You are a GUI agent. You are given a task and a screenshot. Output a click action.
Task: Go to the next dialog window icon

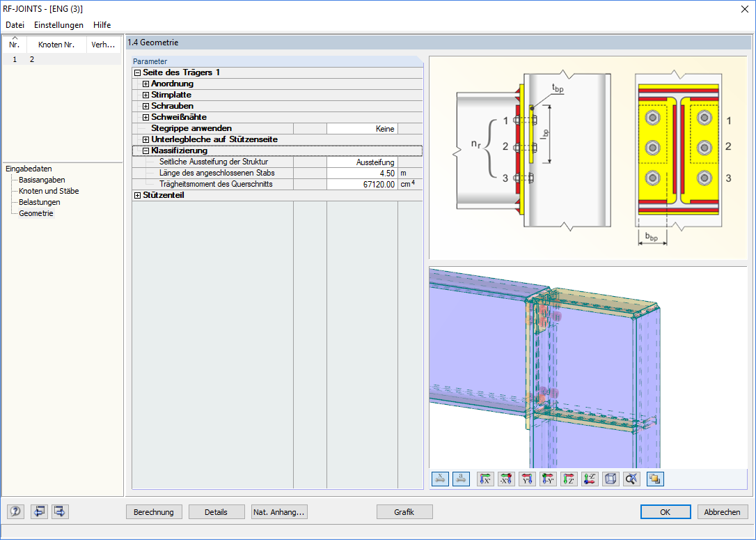point(59,511)
